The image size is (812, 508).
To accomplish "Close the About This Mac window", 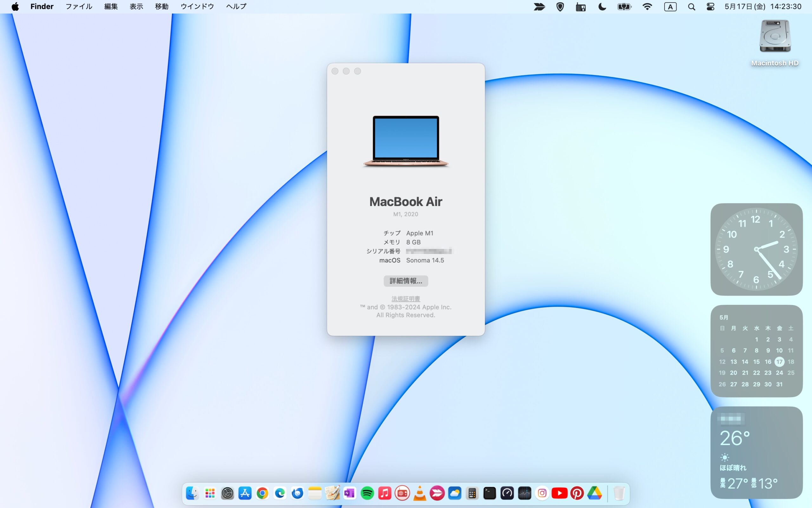I will tap(335, 71).
